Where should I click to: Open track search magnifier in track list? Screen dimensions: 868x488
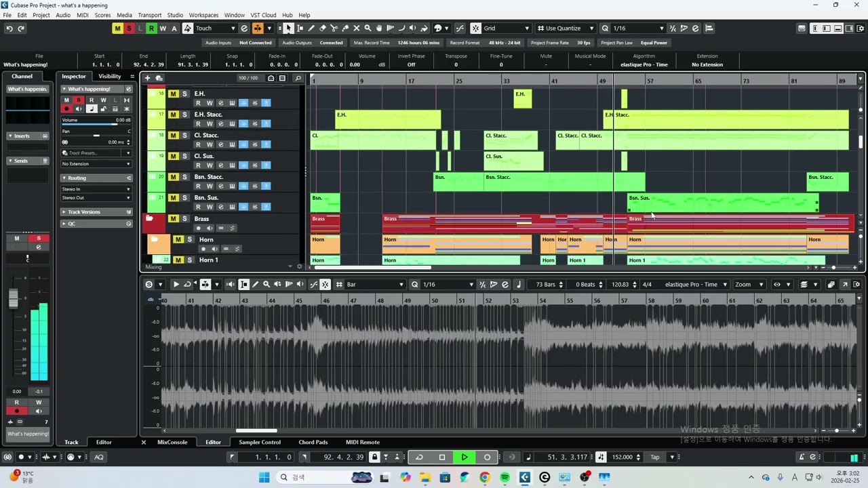(x=298, y=78)
